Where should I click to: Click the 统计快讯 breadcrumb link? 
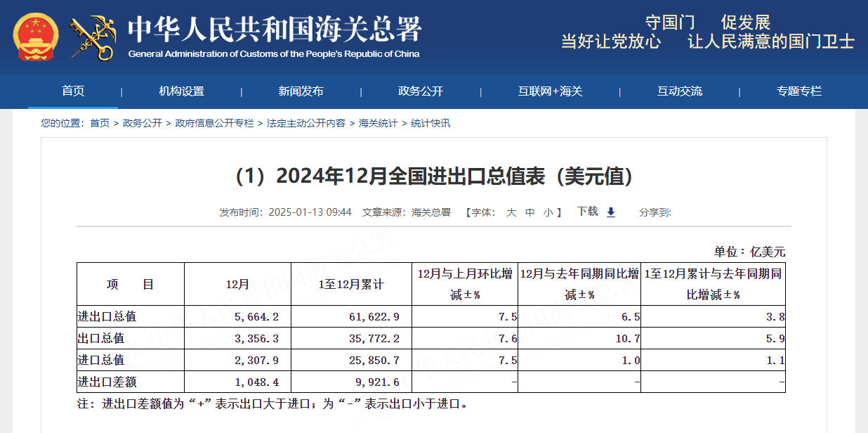tap(430, 124)
